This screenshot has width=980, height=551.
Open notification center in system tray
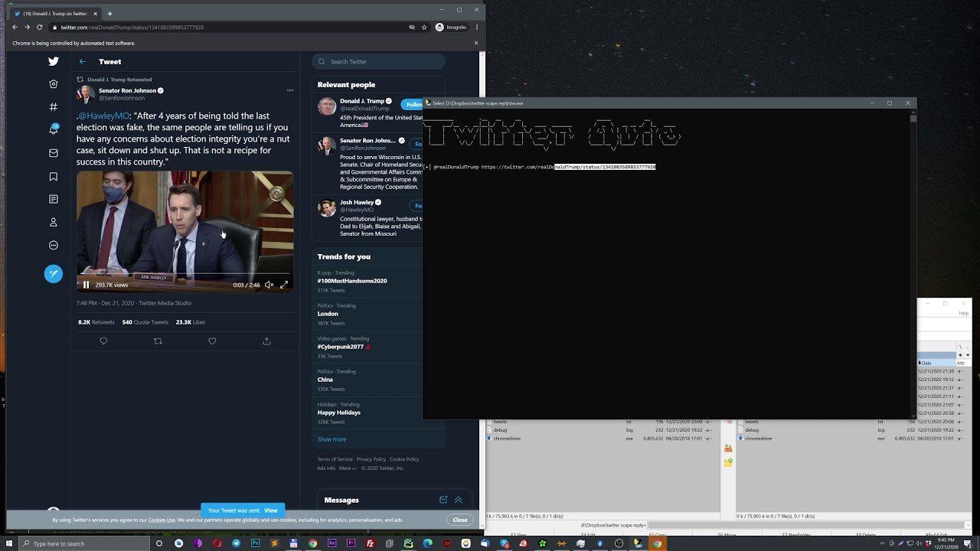[x=969, y=543]
